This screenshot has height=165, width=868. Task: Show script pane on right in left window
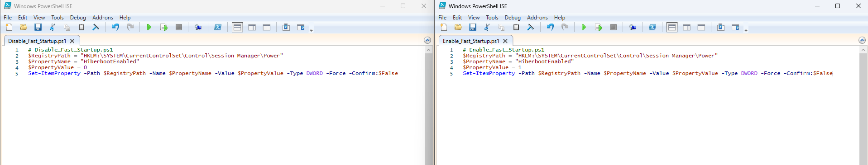click(x=252, y=28)
